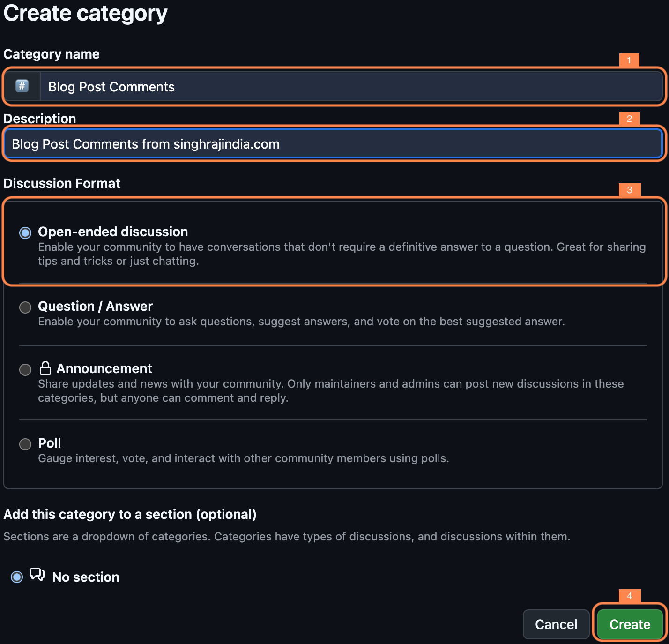Click the "No section" label text
Viewport: 669px width, 644px height.
click(x=86, y=577)
